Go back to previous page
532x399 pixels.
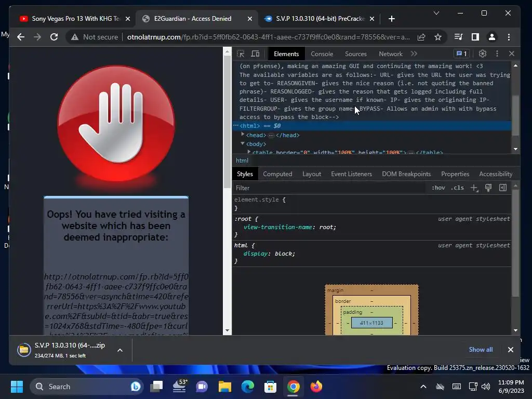click(x=21, y=37)
